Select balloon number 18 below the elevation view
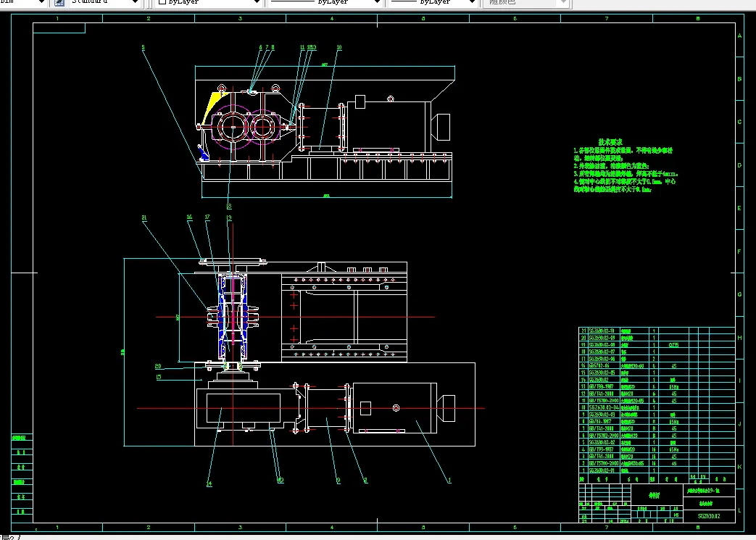Image resolution: width=756 pixels, height=540 pixels. click(x=229, y=207)
